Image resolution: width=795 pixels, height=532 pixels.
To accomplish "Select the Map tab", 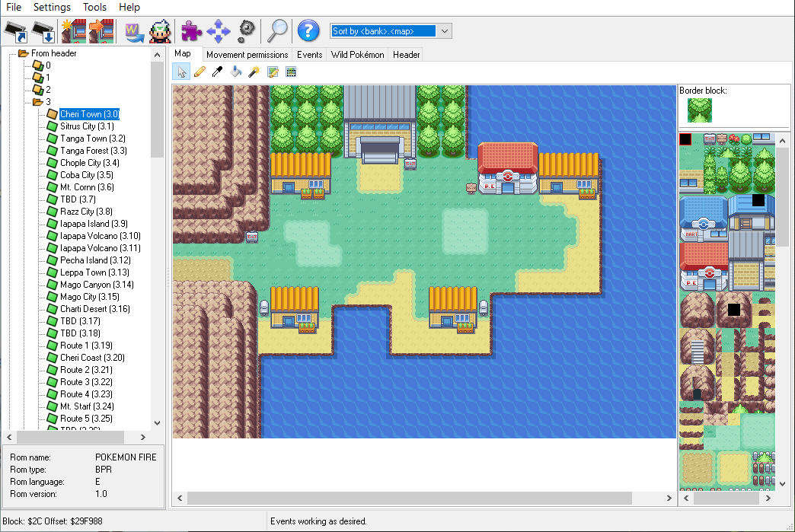I will [x=183, y=53].
